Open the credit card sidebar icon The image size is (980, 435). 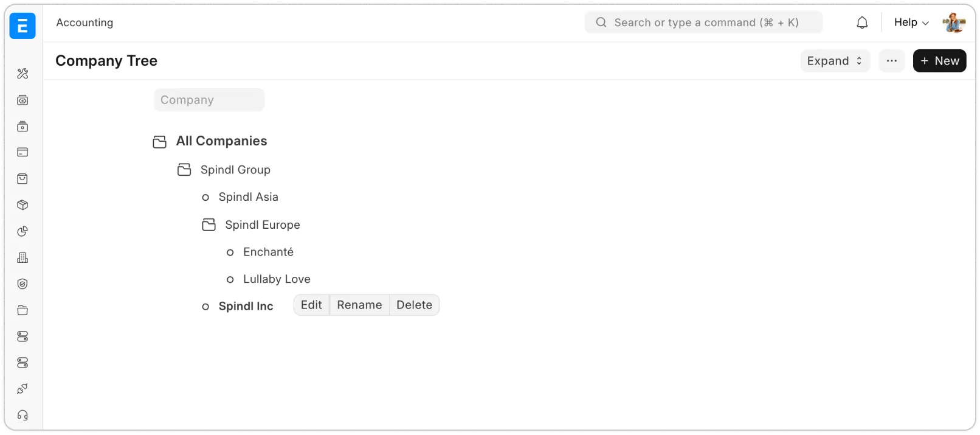click(22, 153)
